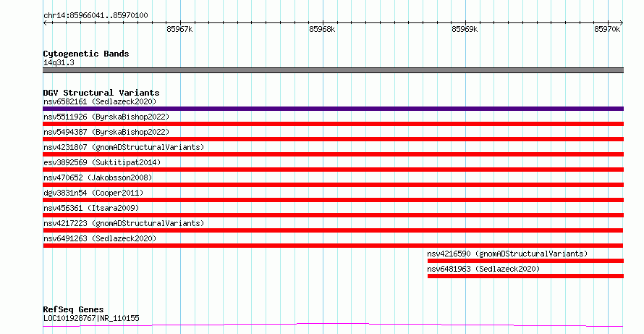This screenshot has width=644, height=334.
Task: Click the magenta LOC101928767 gene line
Action: 333,325
